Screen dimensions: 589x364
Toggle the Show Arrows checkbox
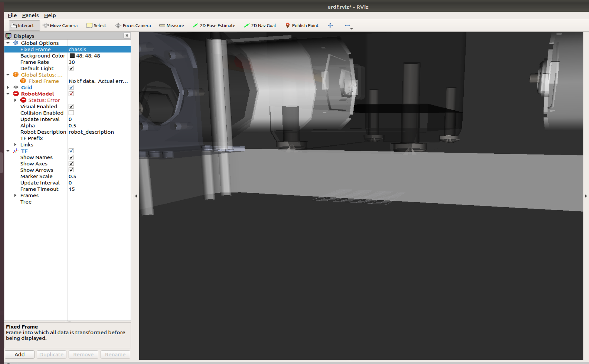(71, 170)
